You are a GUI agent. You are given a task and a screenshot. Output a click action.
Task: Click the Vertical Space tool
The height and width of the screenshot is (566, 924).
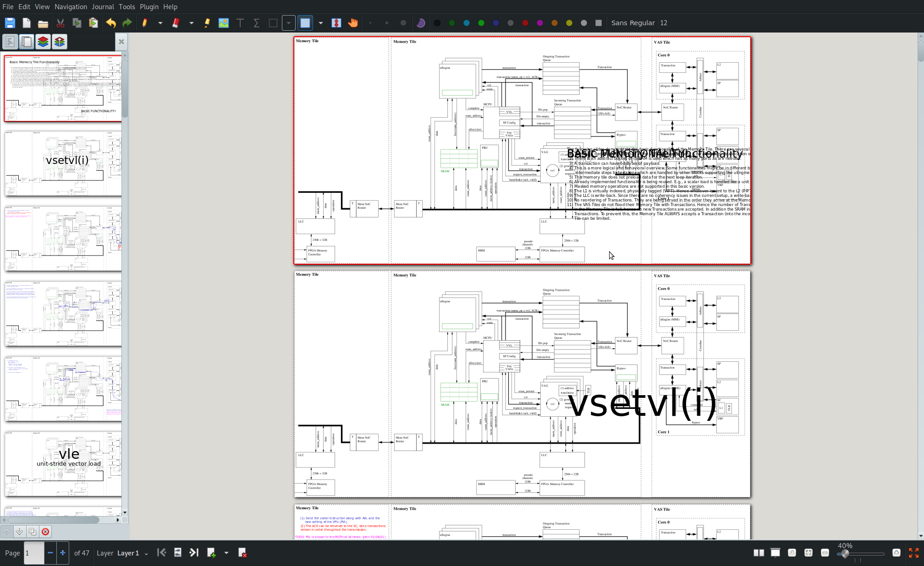pos(336,23)
